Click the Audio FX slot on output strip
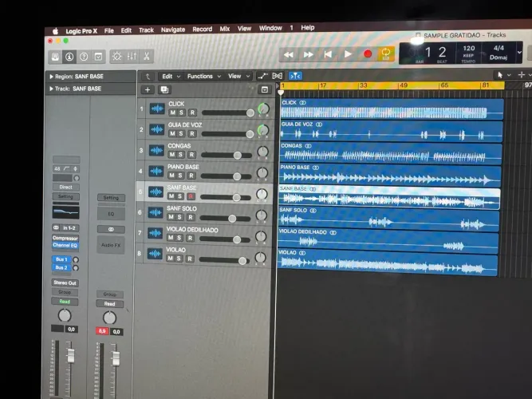This screenshot has width=532, height=399. [x=111, y=245]
